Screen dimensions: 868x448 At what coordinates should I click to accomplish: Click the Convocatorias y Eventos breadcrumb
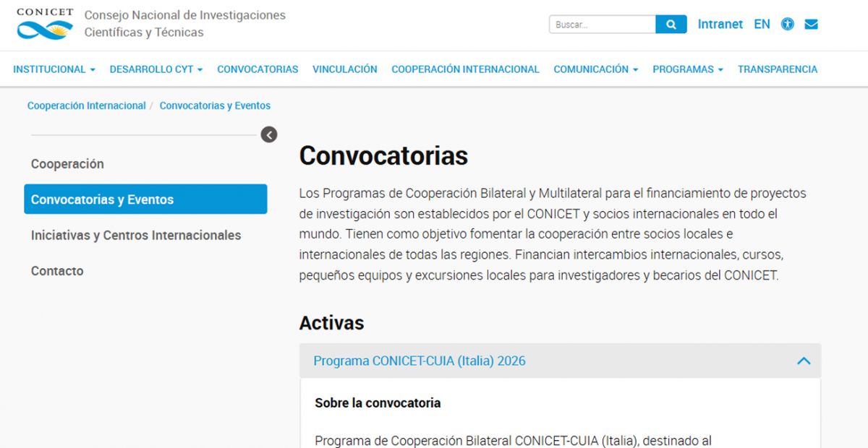(215, 105)
